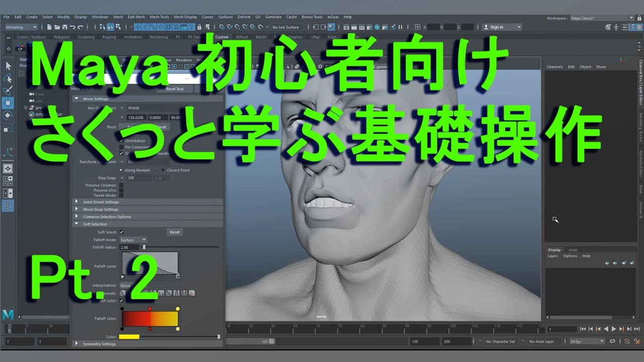
Task: Toggle Preserve Children checkbox
Action: [x=121, y=185]
